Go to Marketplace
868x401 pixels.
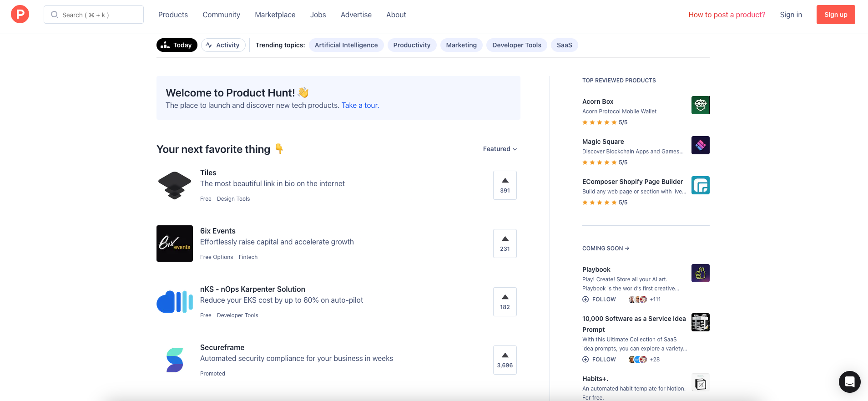275,15
